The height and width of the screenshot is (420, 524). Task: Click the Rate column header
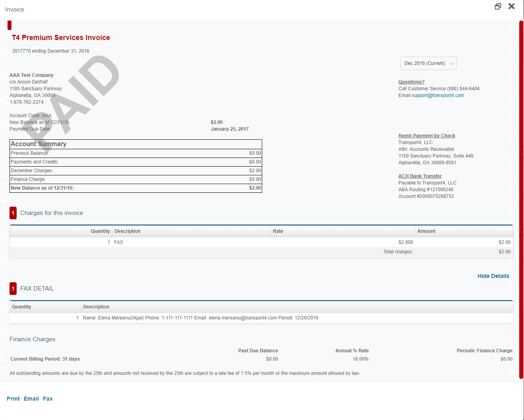pyautogui.click(x=278, y=231)
